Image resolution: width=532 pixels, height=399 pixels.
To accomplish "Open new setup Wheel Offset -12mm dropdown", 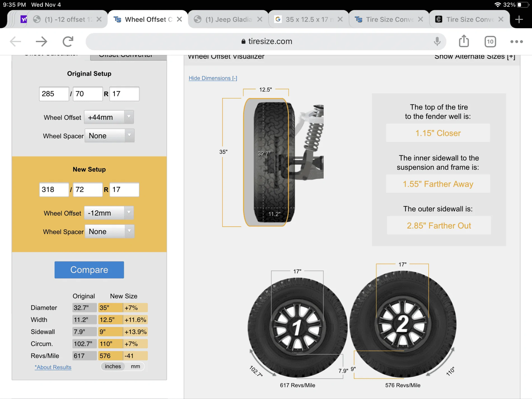I will [109, 213].
